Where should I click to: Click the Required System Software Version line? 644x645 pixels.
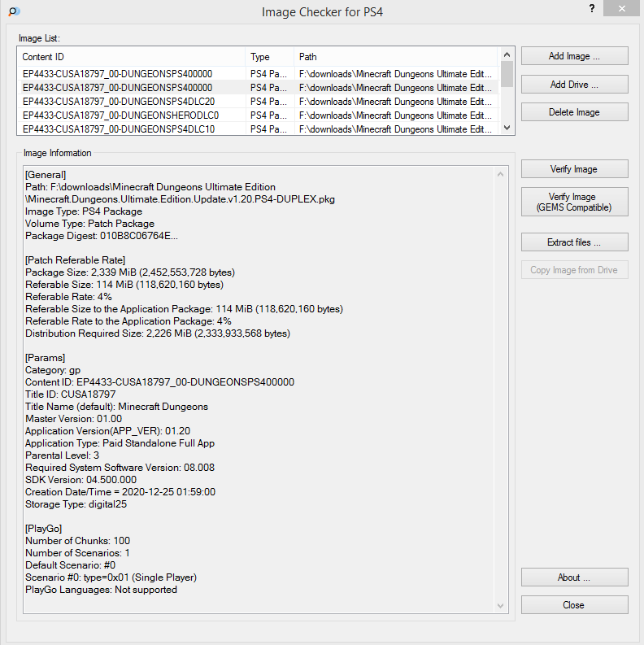click(120, 468)
